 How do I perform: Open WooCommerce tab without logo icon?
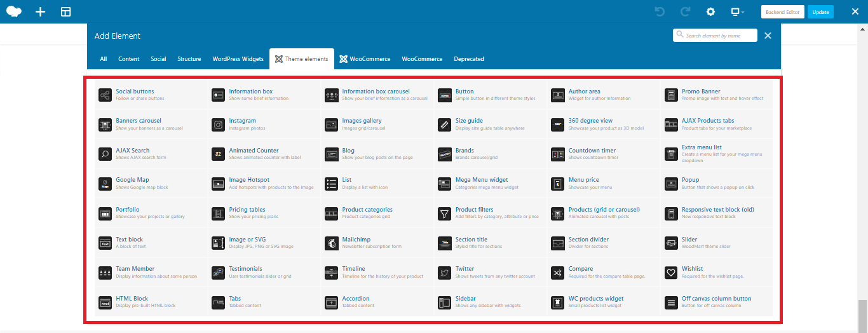tap(422, 59)
